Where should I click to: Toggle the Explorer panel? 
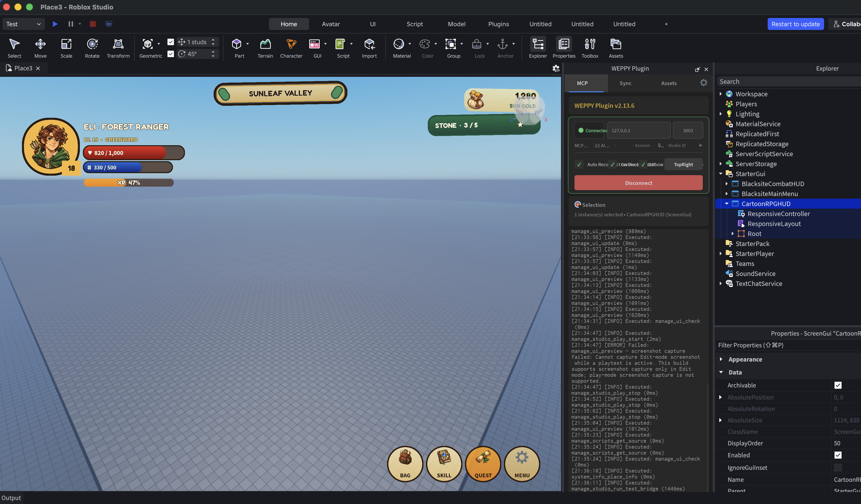[x=538, y=48]
